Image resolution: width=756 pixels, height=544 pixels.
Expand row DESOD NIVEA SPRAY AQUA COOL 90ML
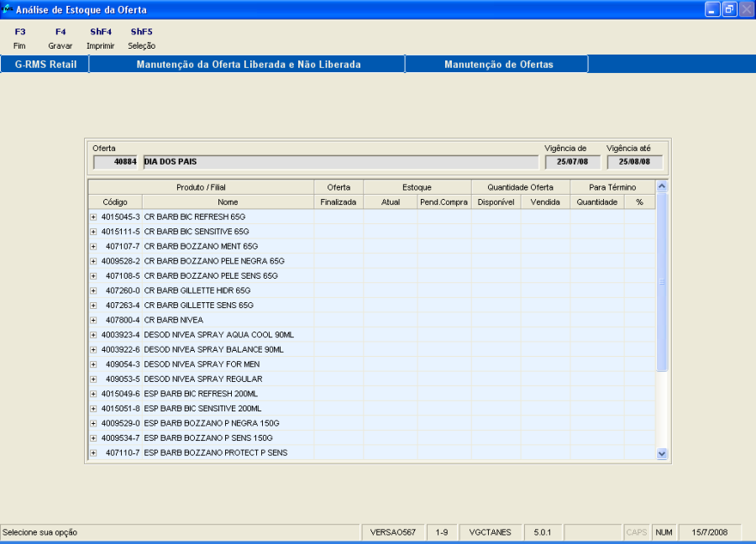(93, 335)
